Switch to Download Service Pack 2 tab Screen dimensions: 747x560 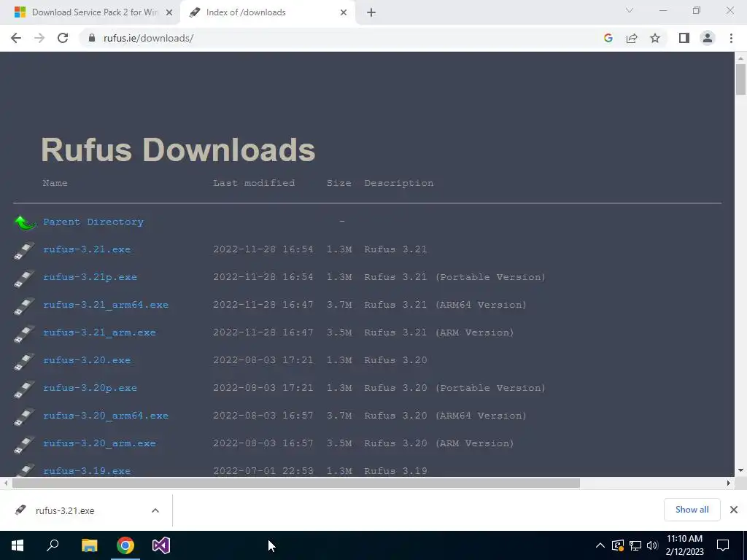[x=90, y=12]
